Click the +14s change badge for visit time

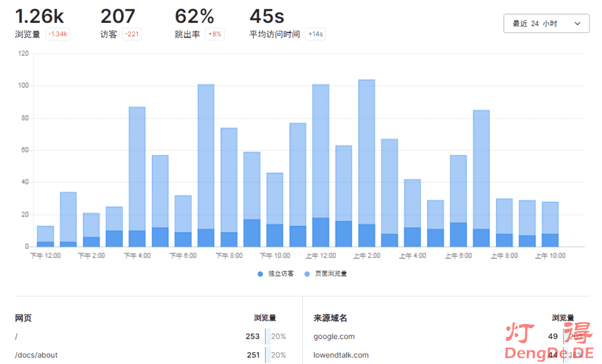pyautogui.click(x=315, y=34)
